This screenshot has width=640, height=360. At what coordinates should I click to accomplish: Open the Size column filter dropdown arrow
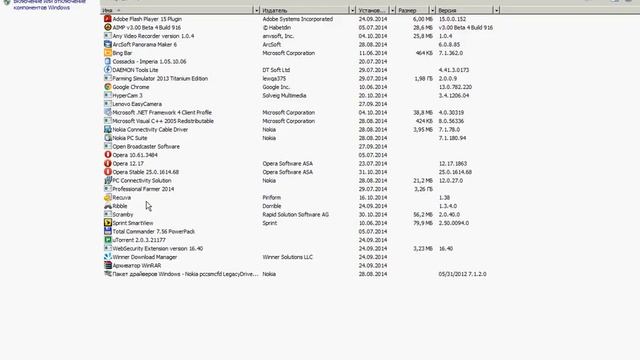(432, 10)
